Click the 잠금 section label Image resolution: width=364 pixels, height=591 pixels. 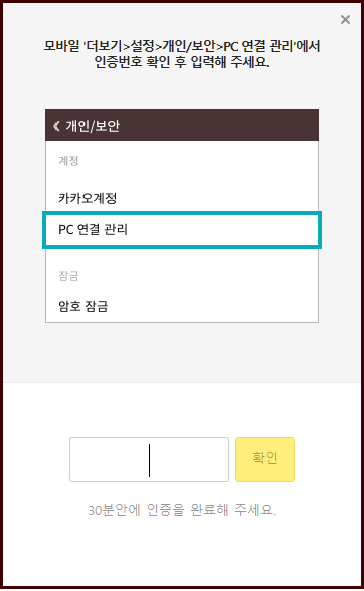(68, 276)
